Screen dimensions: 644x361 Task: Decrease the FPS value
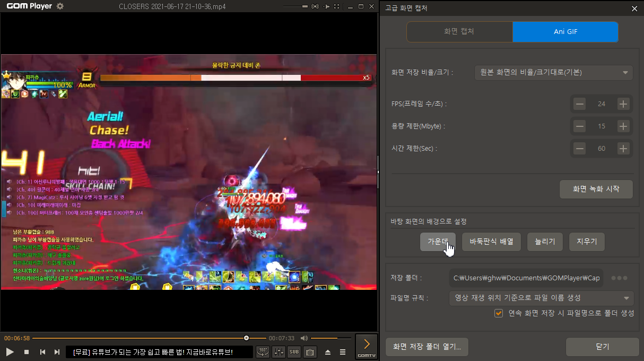(580, 104)
